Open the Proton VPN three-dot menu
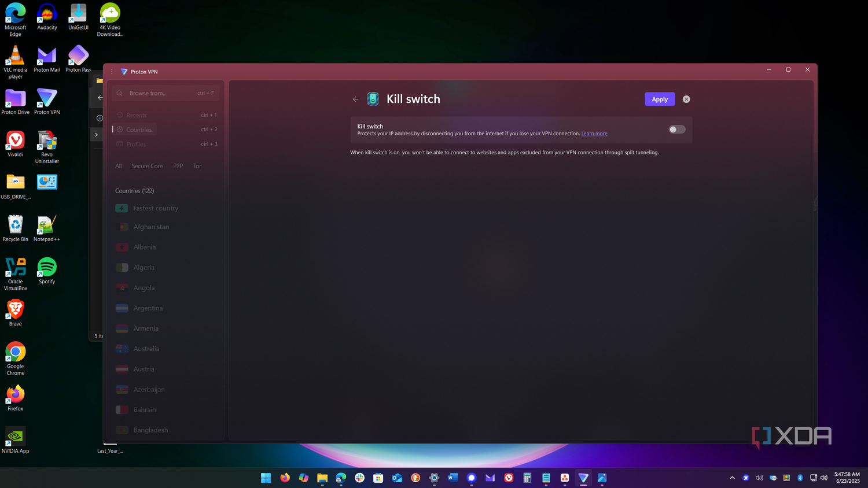The height and width of the screenshot is (488, 868). [x=112, y=72]
